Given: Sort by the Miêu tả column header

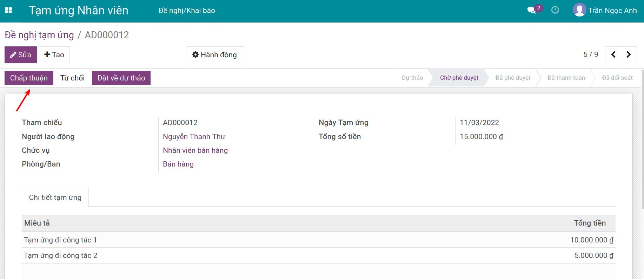Looking at the screenshot, I should pos(37,223).
